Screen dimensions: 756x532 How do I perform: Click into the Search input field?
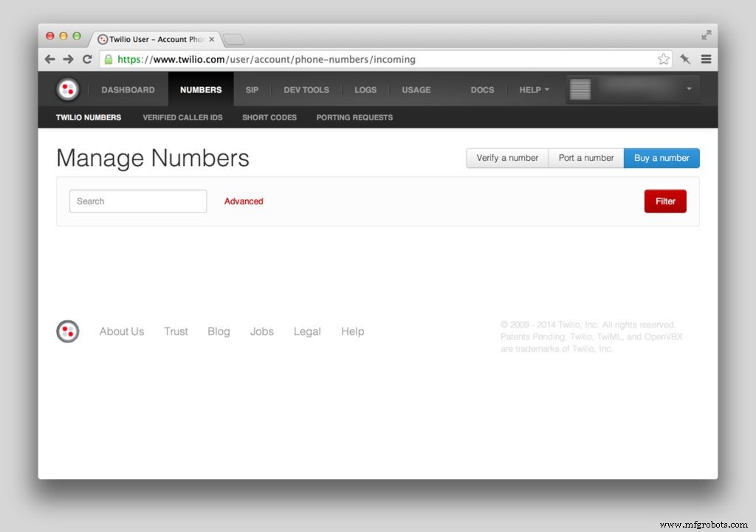(x=138, y=201)
